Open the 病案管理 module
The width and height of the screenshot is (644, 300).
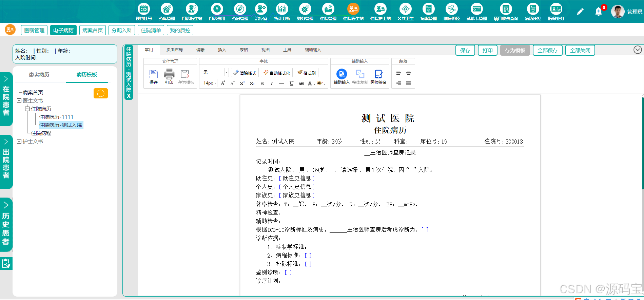click(429, 12)
